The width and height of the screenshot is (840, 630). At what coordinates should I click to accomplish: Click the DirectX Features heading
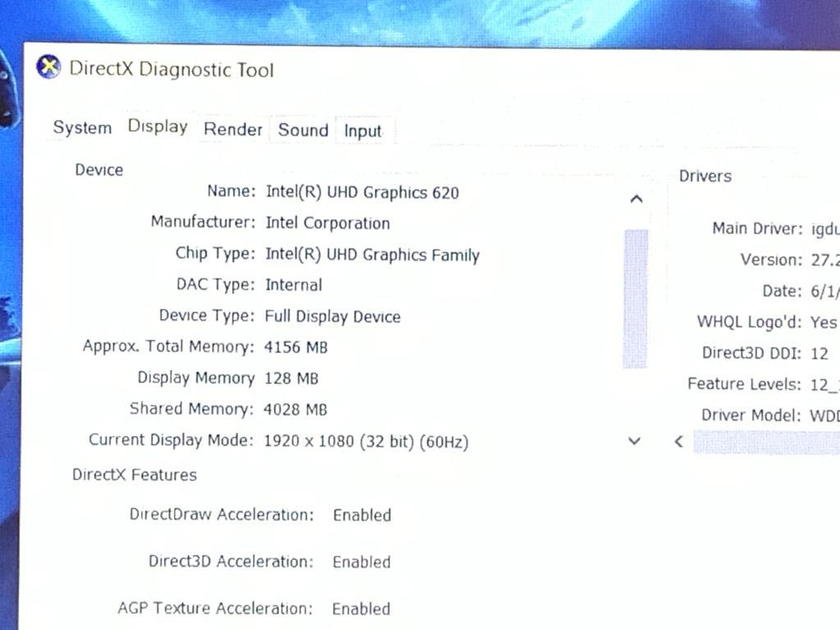[135, 475]
